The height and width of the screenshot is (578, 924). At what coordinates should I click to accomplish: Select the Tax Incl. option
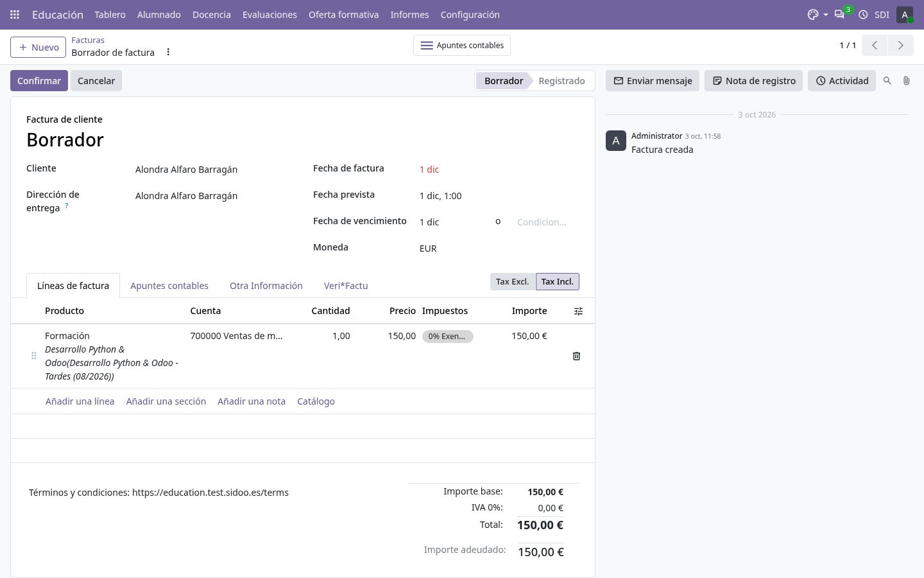557,281
